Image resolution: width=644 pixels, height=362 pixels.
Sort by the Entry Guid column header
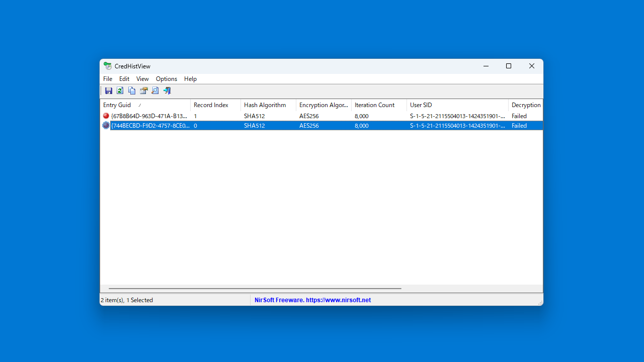[x=145, y=105]
